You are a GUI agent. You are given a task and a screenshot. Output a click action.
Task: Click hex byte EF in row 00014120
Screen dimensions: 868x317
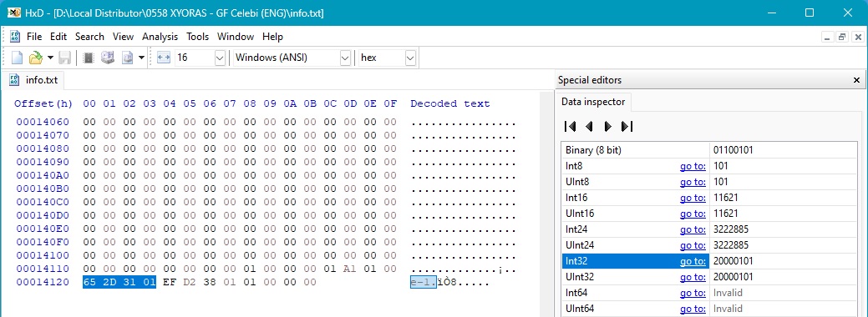coord(170,282)
